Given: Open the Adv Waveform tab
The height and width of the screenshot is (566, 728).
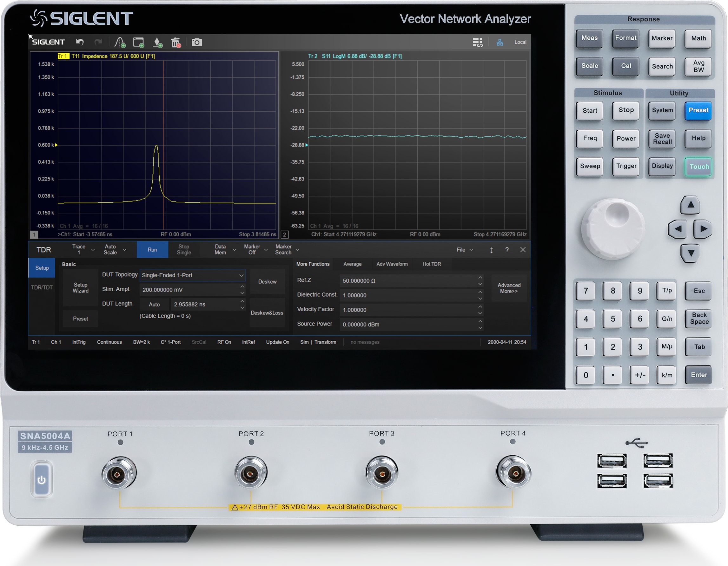Looking at the screenshot, I should tap(392, 264).
